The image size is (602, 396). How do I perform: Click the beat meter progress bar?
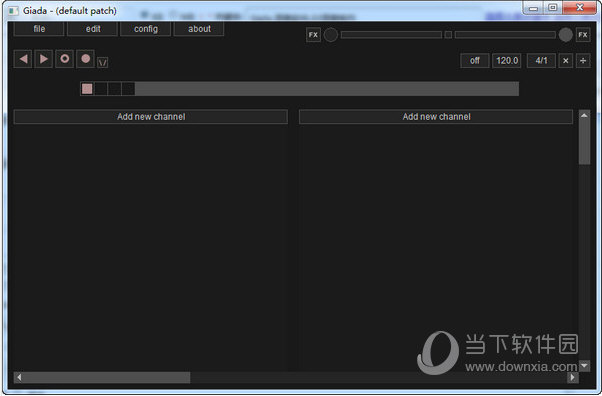point(299,89)
